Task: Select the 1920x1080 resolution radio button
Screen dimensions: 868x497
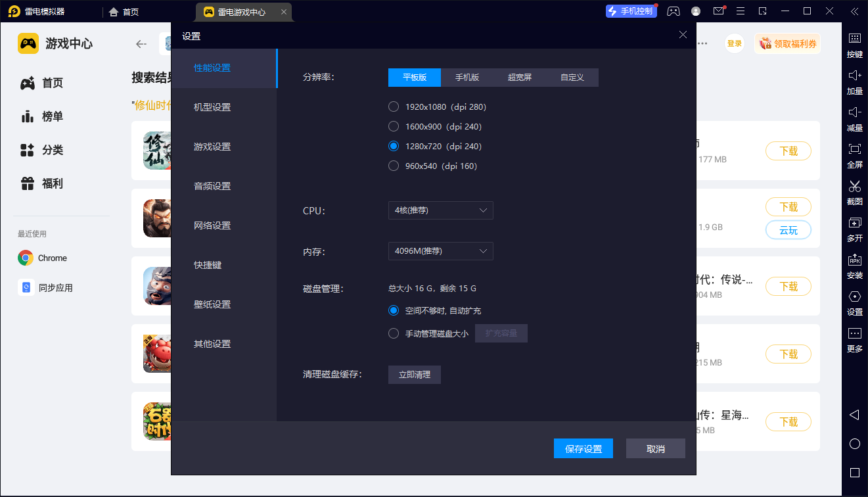Action: pos(394,106)
